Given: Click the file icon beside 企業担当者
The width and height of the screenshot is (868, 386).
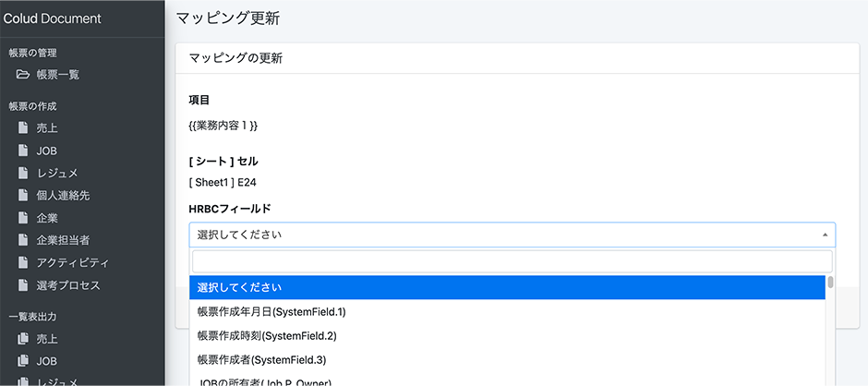Looking at the screenshot, I should tap(23, 240).
